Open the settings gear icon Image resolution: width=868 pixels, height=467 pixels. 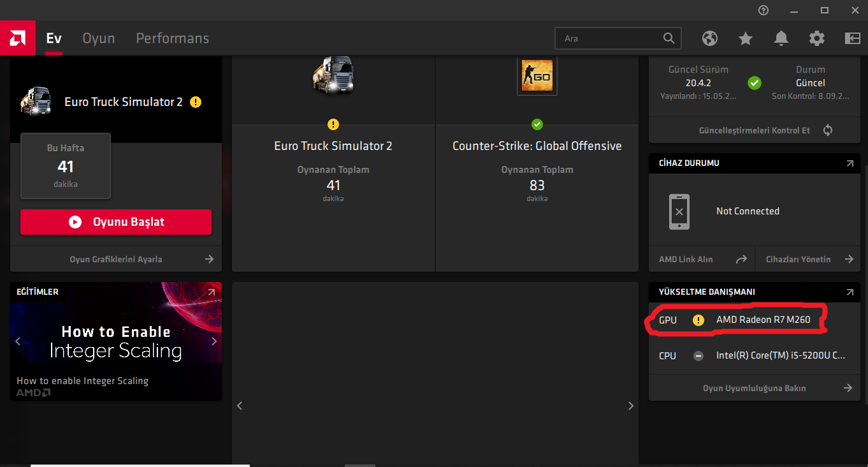tap(817, 38)
